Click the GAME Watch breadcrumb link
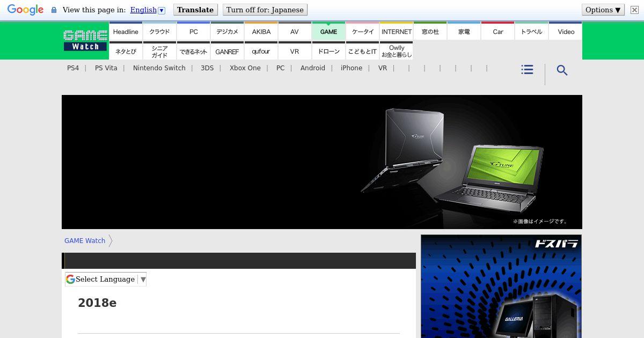Viewport: 644px width, 338px height. pos(85,241)
